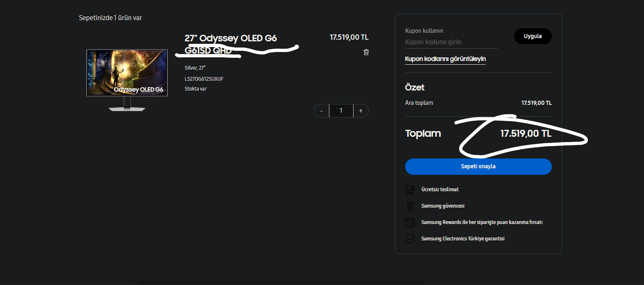Click the Samsung Rewards puan kazanma text
Screen dimensions: 644x285
(482, 222)
